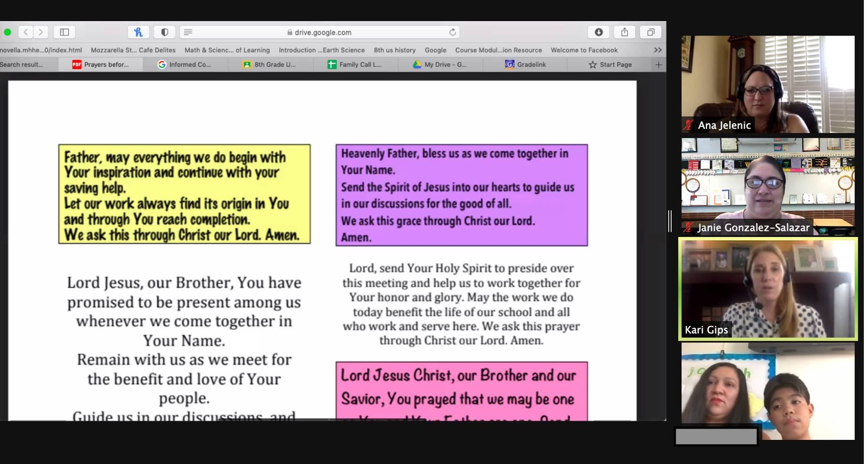The height and width of the screenshot is (464, 868).
Task: Open the Mozzarella St... Cafe Delites bookmark
Action: [133, 50]
